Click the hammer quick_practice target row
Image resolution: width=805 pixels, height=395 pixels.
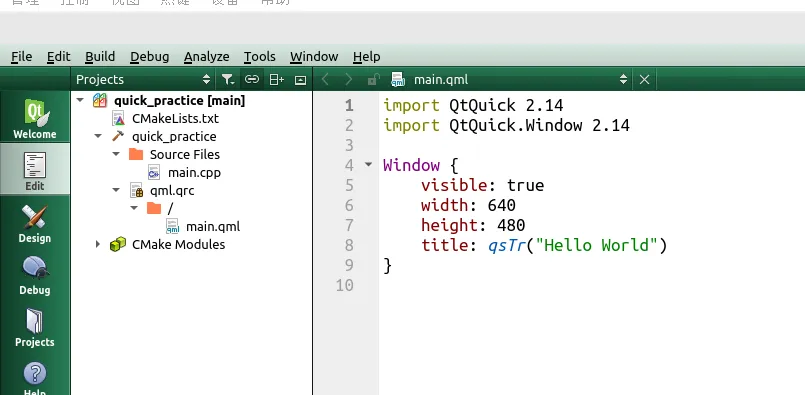coord(174,137)
